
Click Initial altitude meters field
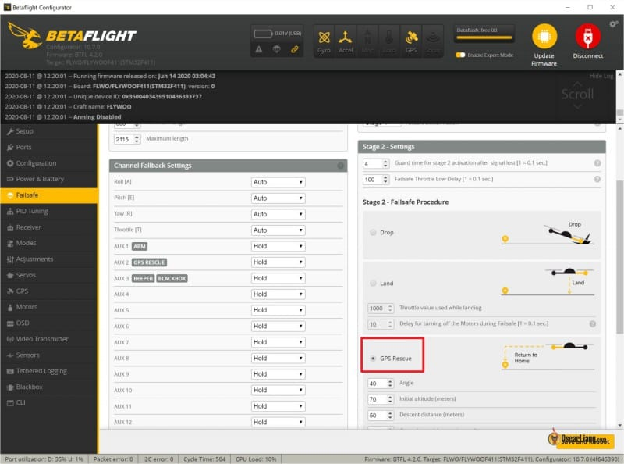tap(381, 399)
